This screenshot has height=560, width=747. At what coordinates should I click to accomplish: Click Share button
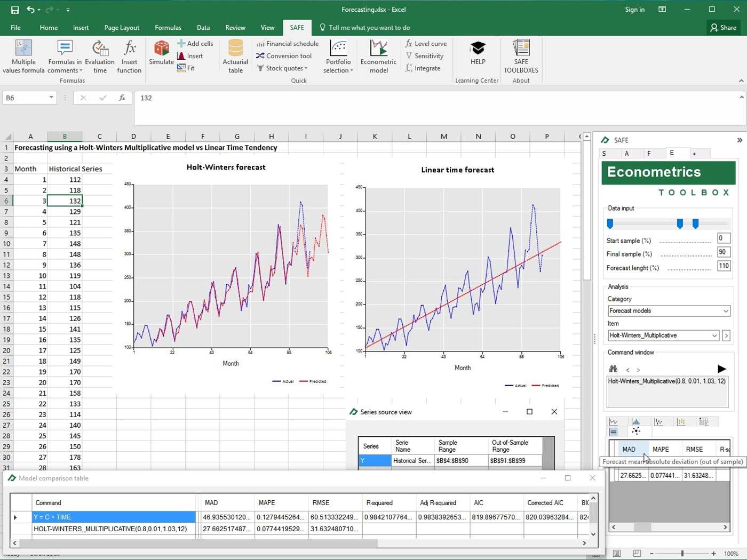[x=724, y=28]
